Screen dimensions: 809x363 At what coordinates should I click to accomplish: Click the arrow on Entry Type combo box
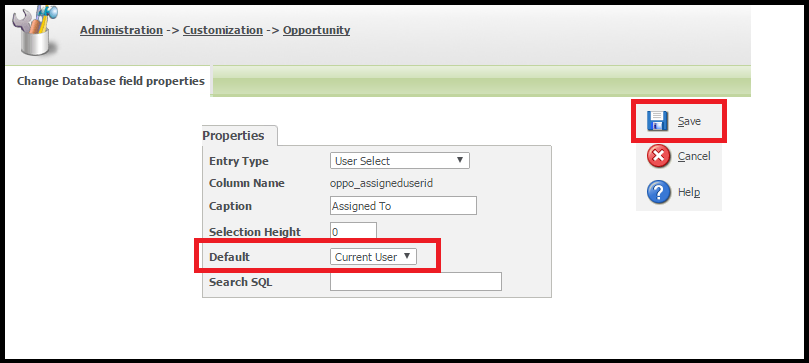(460, 160)
